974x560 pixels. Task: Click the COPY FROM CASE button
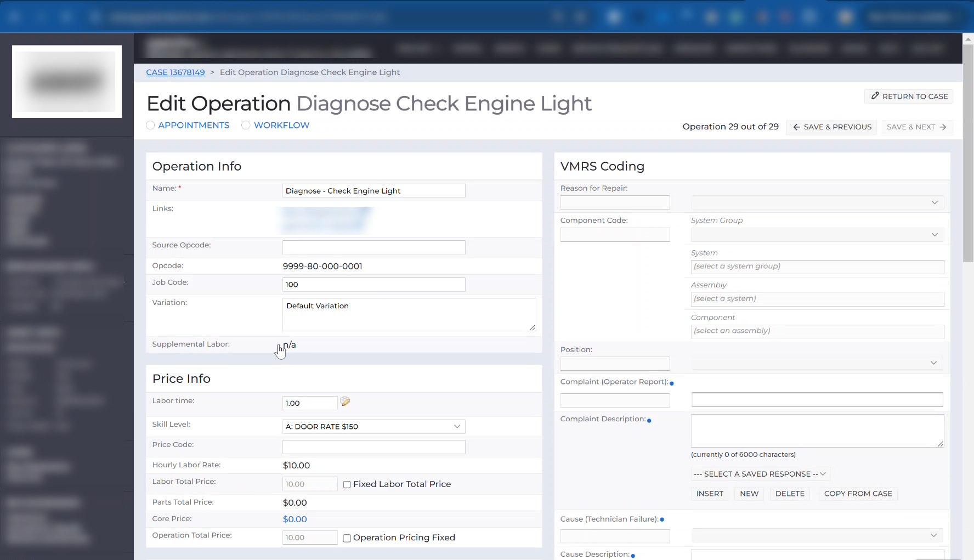pos(858,494)
